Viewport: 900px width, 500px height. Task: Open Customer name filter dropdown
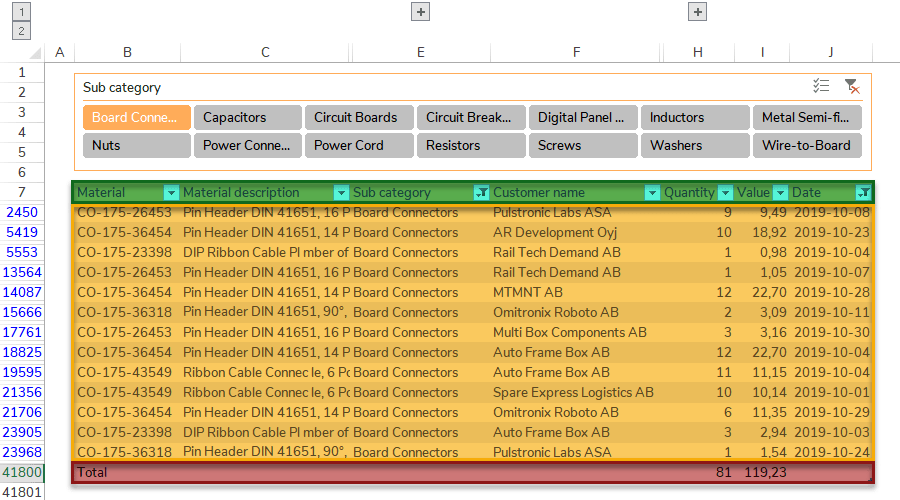(652, 192)
